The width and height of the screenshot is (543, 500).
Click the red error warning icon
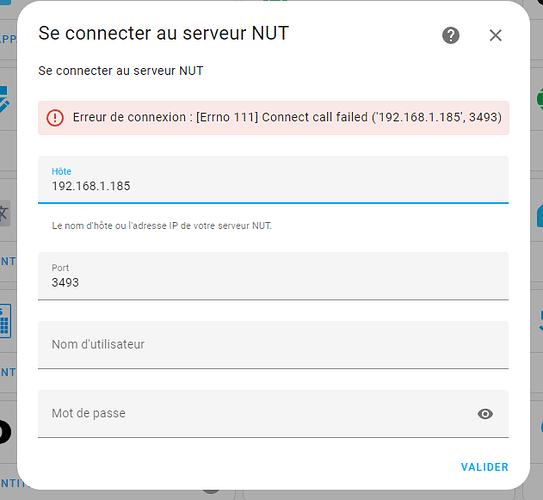coord(55,118)
